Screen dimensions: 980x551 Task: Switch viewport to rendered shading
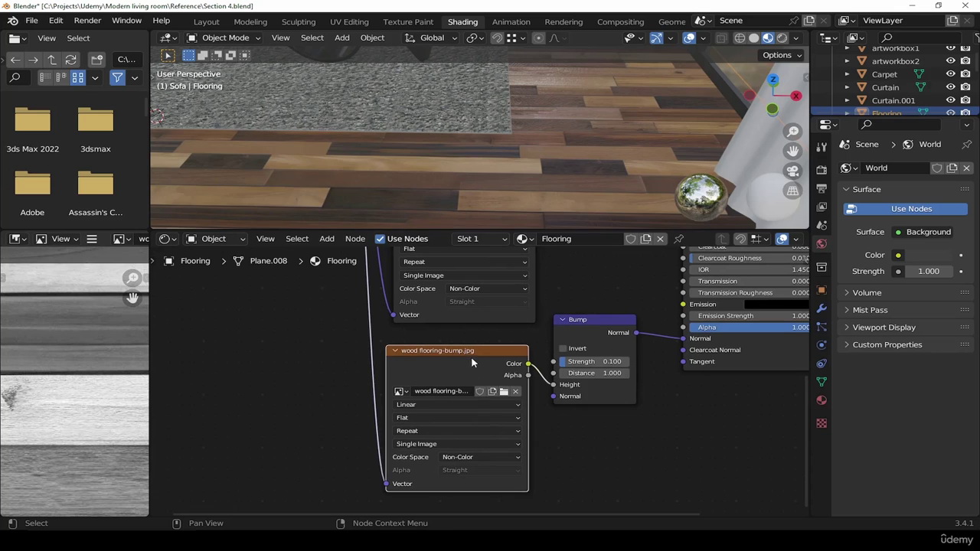pyautogui.click(x=782, y=37)
